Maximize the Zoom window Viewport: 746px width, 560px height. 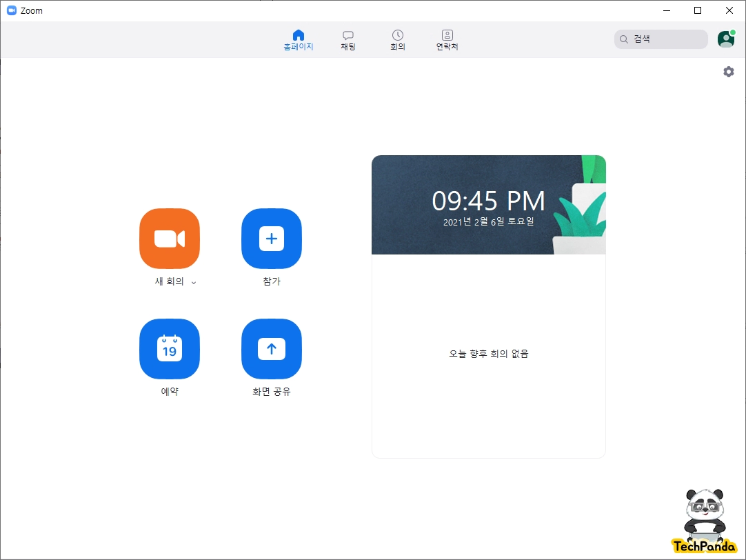[x=698, y=10]
